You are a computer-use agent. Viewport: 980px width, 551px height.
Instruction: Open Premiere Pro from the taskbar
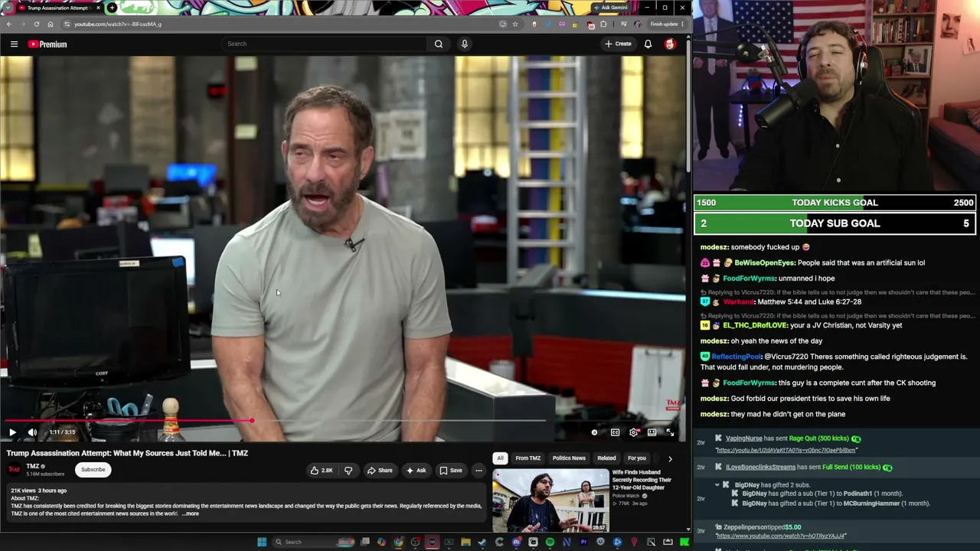583,542
